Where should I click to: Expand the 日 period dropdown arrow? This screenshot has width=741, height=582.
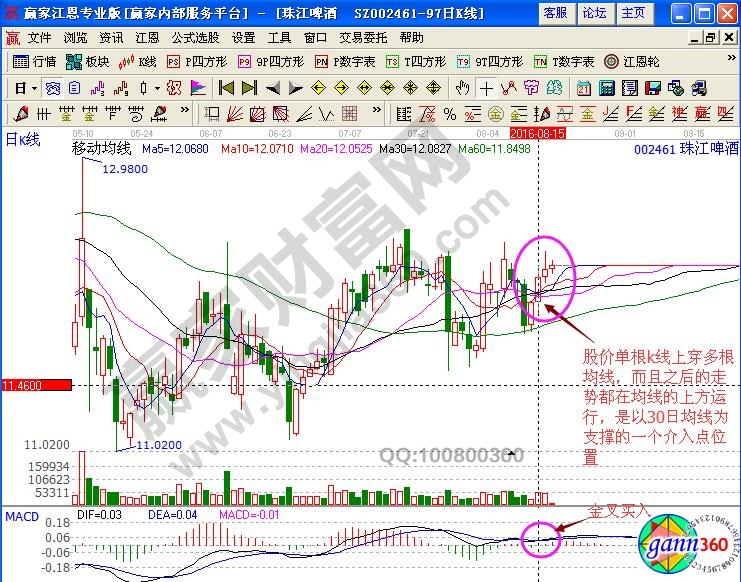(34, 88)
